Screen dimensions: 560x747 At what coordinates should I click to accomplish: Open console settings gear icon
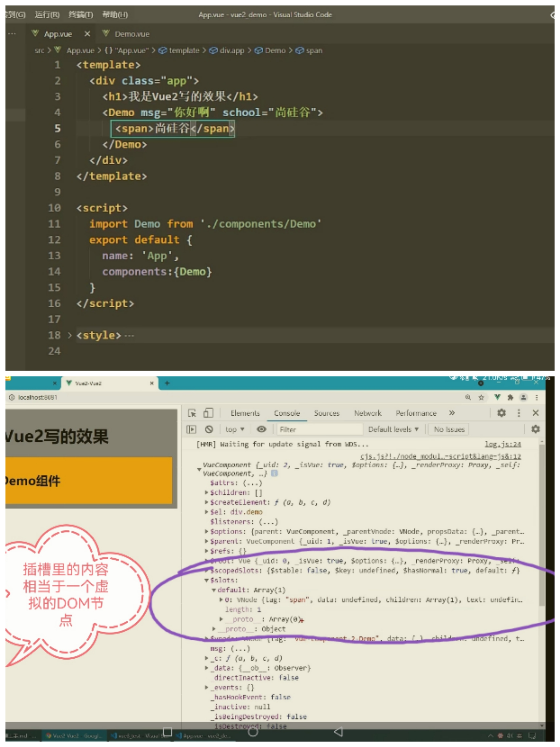click(535, 429)
